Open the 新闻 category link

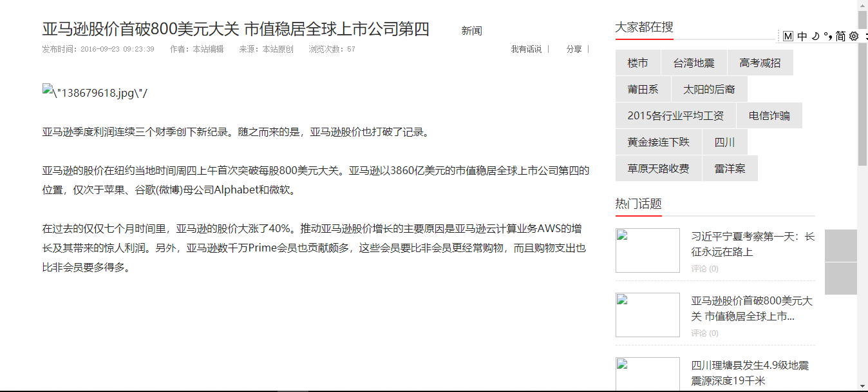point(471,31)
